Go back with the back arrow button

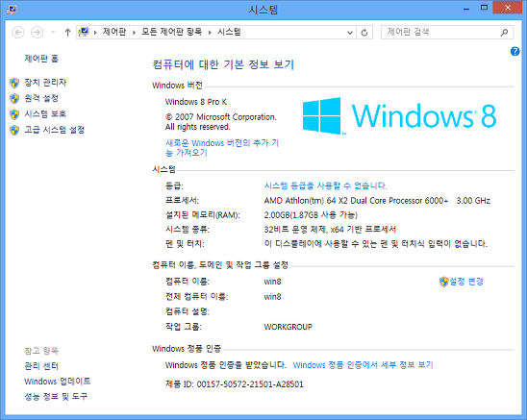pyautogui.click(x=18, y=33)
